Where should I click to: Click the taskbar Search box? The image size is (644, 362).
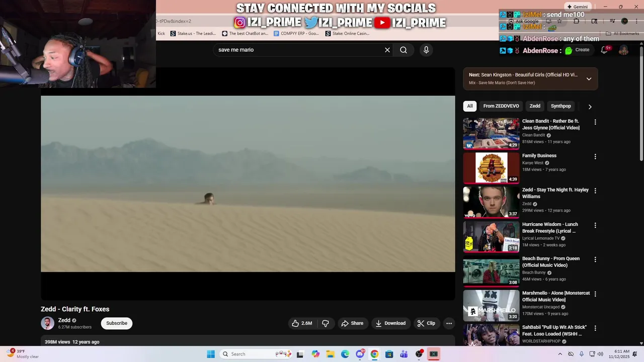[x=257, y=354]
